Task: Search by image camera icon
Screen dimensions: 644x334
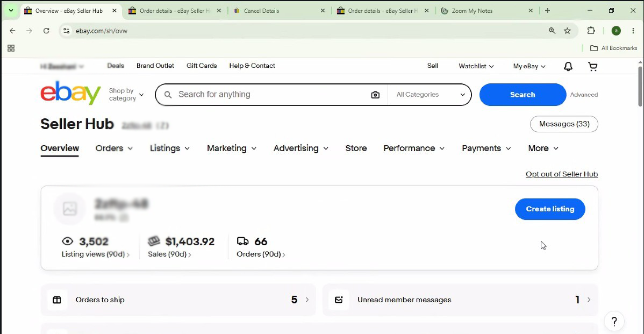Action: (375, 95)
